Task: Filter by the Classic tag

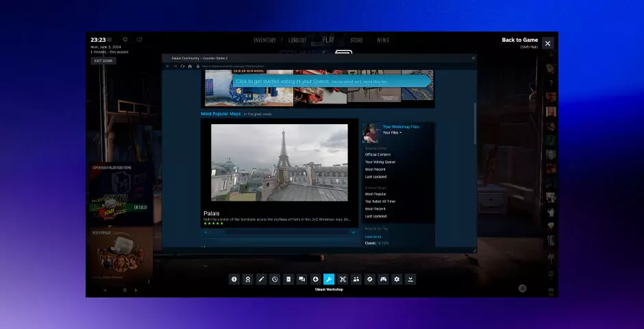Action: point(370,243)
